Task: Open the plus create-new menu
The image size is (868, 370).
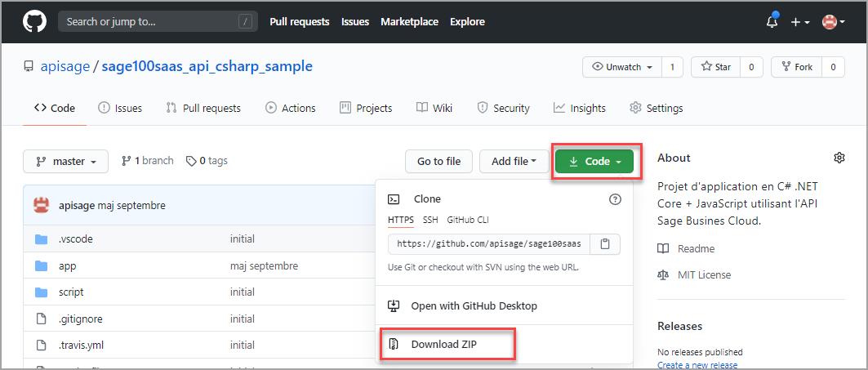Action: pyautogui.click(x=800, y=22)
